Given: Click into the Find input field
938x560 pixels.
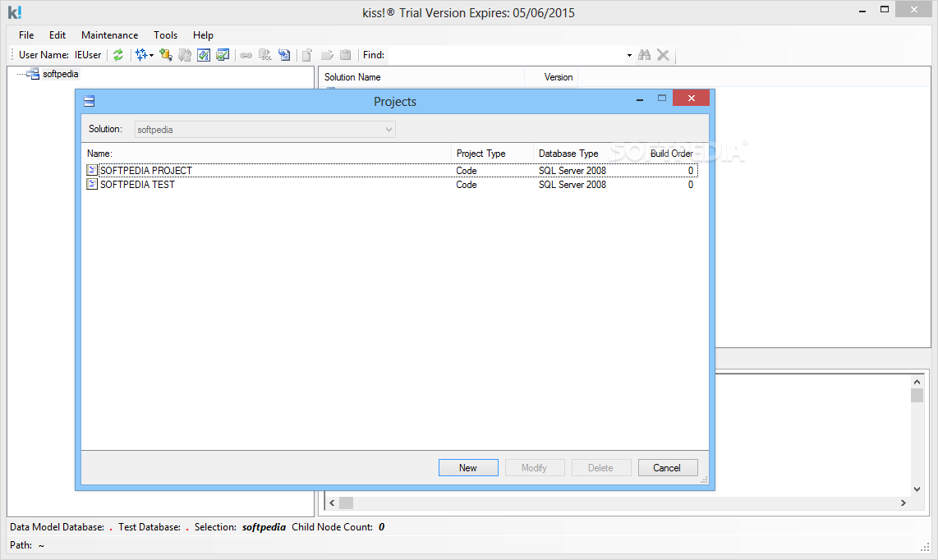Looking at the screenshot, I should pos(505,55).
